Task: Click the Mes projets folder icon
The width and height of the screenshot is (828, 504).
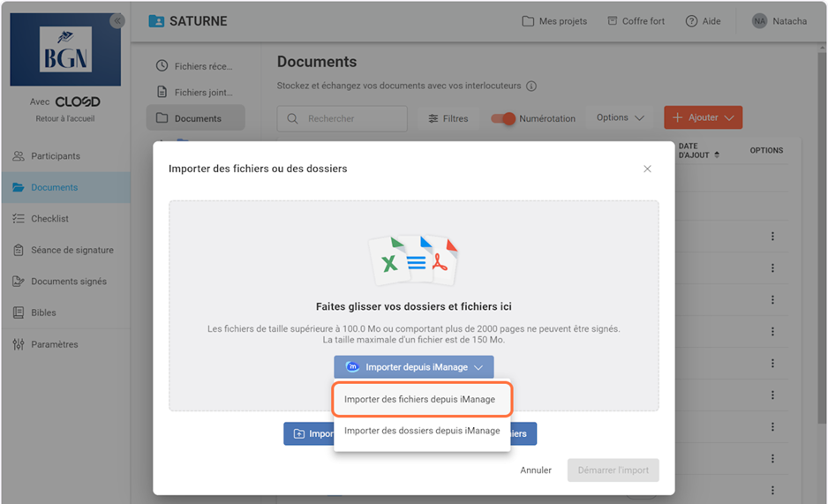Action: pyautogui.click(x=528, y=21)
